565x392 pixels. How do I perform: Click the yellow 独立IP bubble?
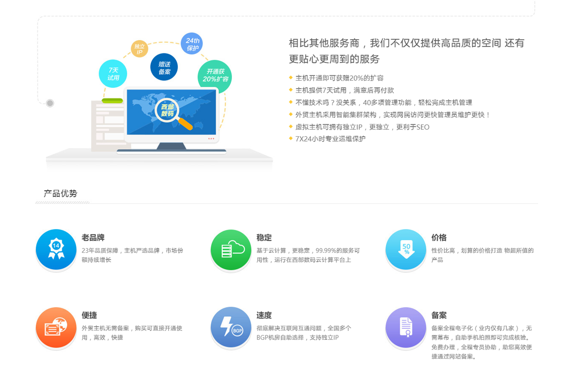click(x=139, y=49)
